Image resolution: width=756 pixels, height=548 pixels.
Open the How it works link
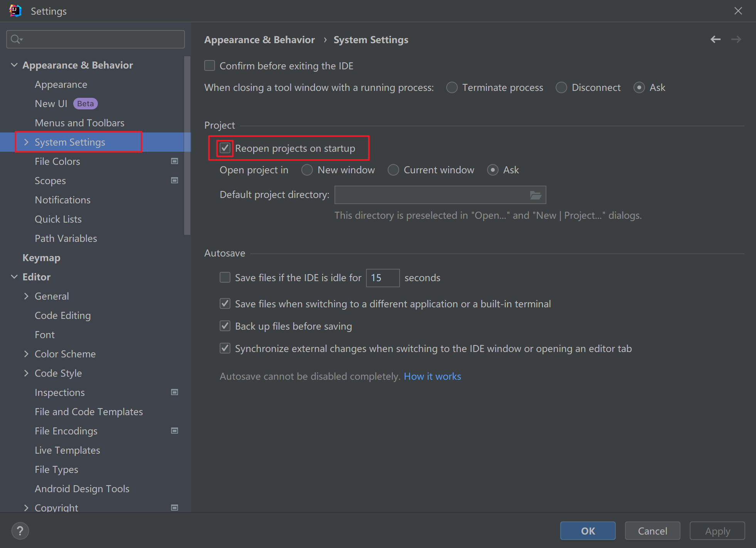pos(432,376)
